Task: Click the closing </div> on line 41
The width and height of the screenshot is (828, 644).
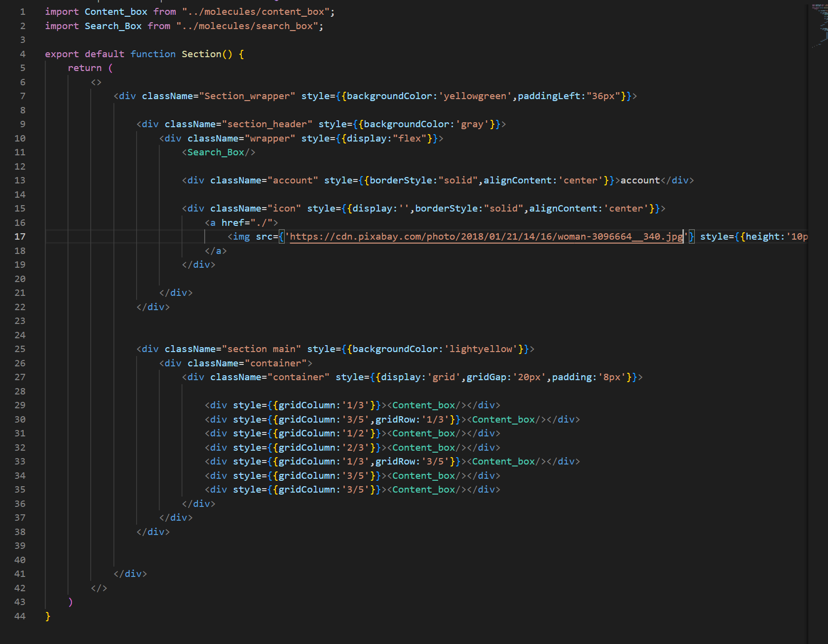Action: tap(130, 574)
